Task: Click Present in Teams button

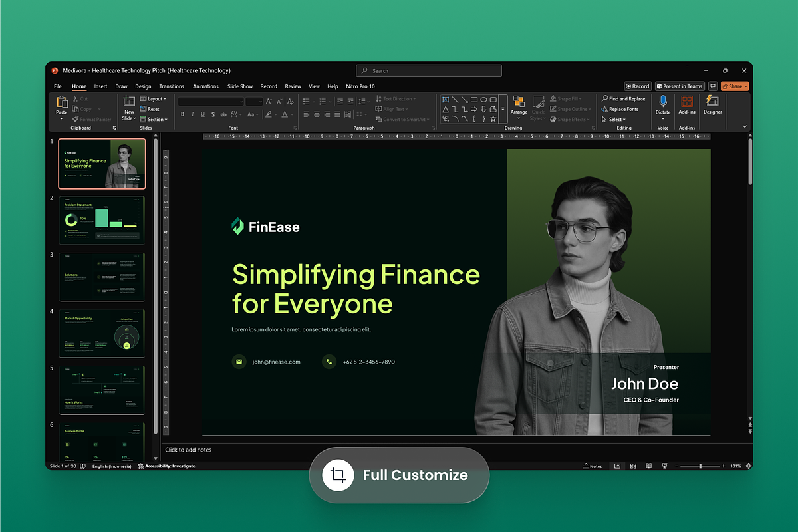Action: pos(680,86)
